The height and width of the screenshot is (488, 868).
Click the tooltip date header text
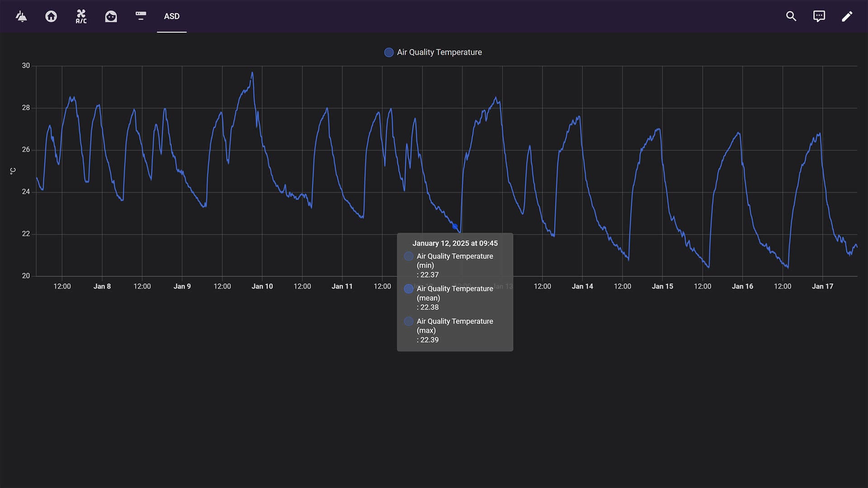tap(455, 243)
